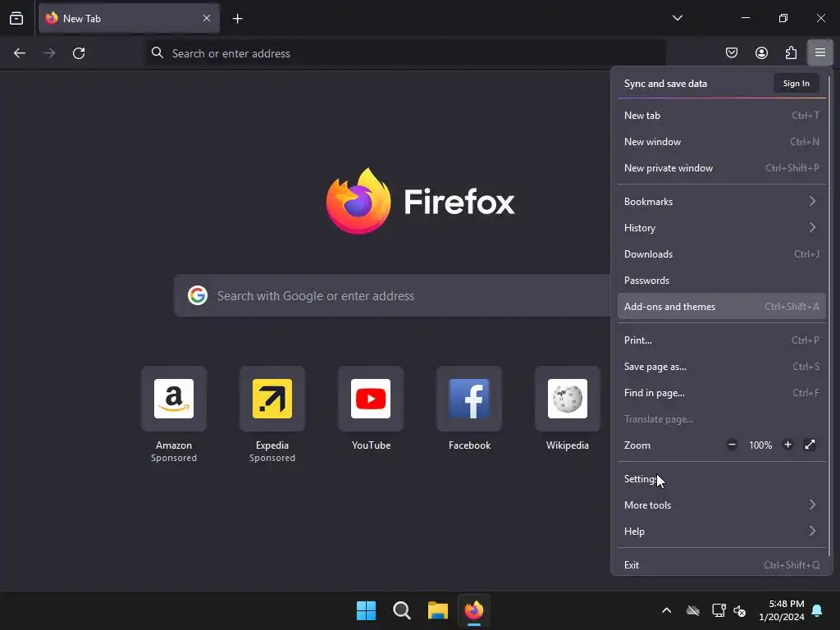This screenshot has height=630, width=840.
Task: Click the forward arrow button
Action: coord(49,53)
